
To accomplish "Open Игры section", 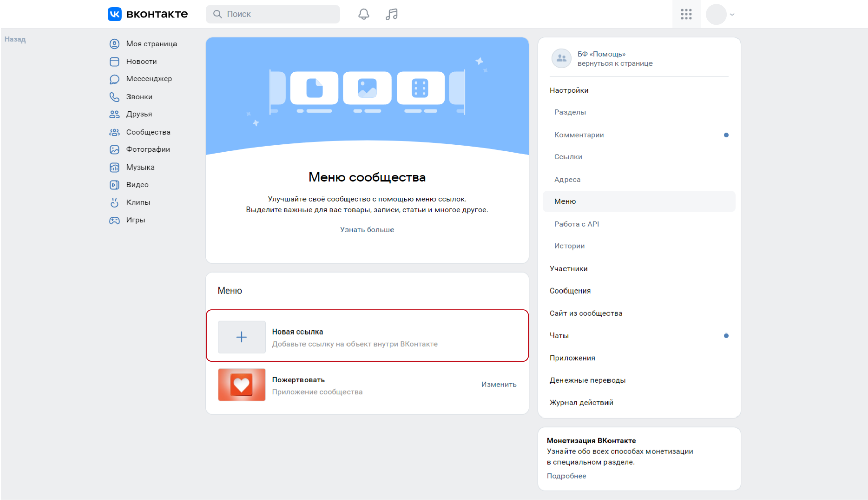I will coord(136,220).
